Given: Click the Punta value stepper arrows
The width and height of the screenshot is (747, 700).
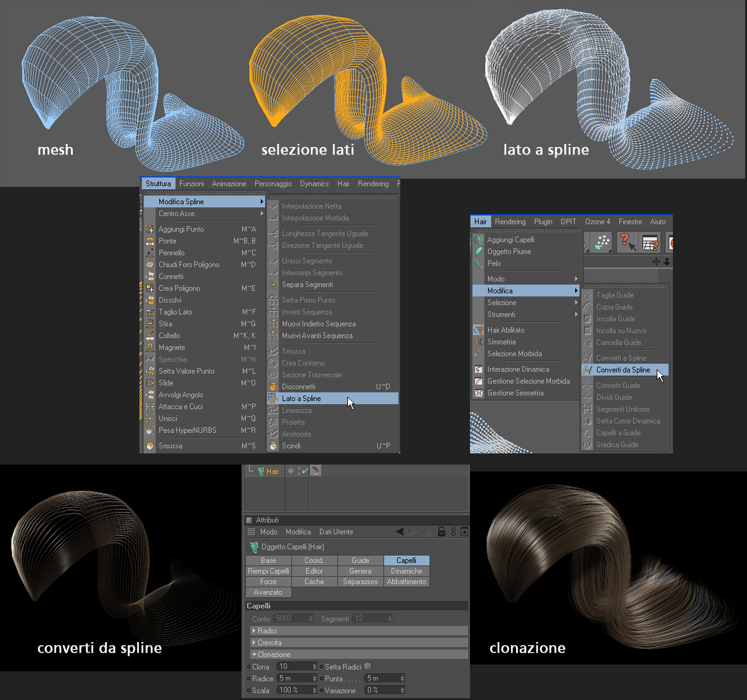Looking at the screenshot, I should [402, 678].
